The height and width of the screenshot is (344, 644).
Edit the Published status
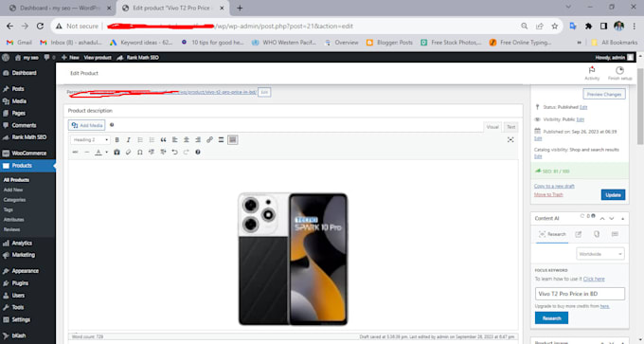583,107
